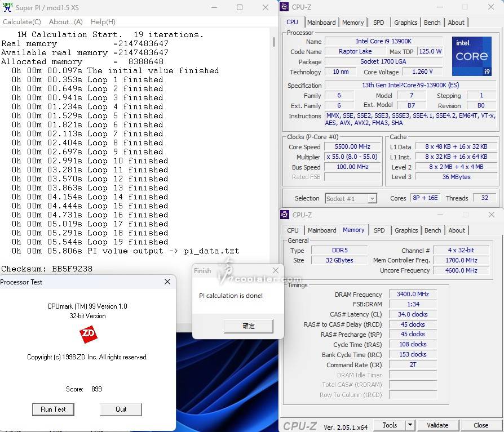504x432 pixels.
Task: Open the Help(H) menu
Action: coord(103,22)
